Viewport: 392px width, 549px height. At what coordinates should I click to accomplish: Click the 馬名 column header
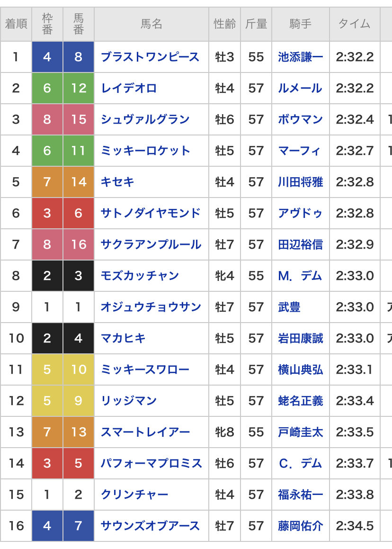point(151,24)
